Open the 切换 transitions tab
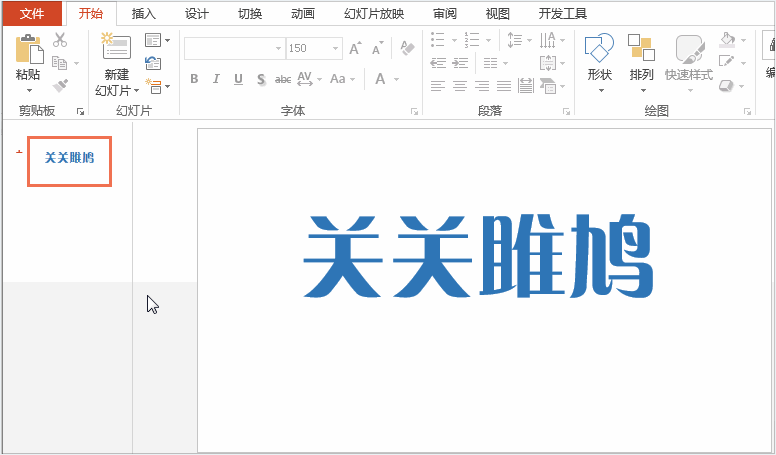Viewport: 776px width, 455px height. click(249, 13)
